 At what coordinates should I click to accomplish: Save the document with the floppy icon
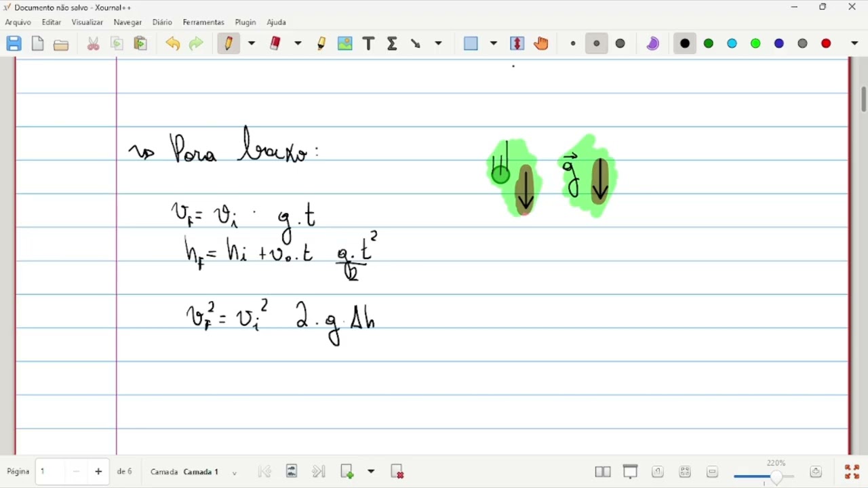point(14,44)
